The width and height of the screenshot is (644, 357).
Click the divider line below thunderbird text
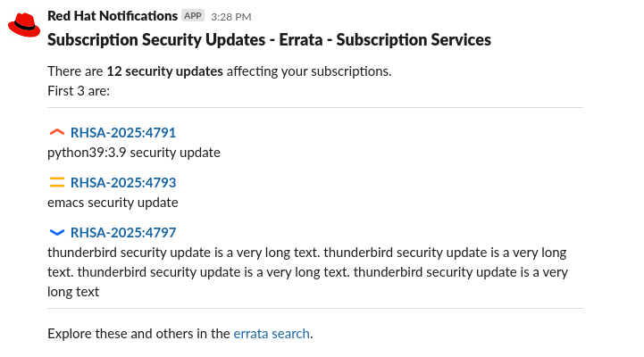(315, 309)
